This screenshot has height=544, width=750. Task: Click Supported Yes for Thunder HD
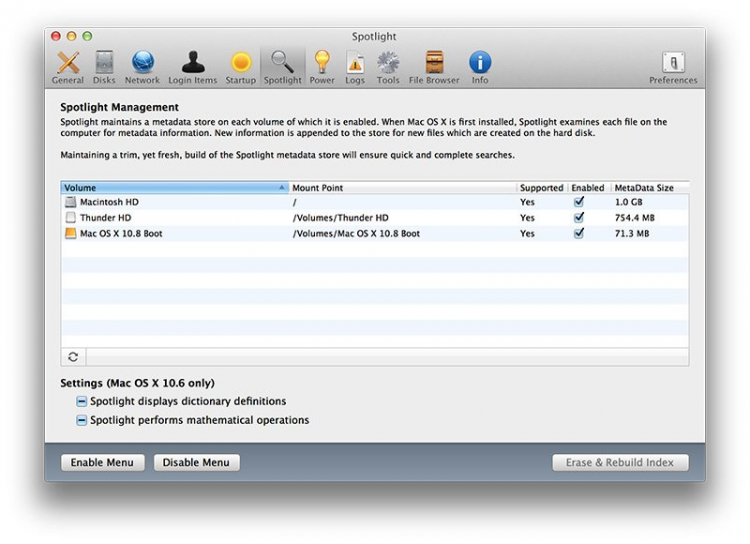527,218
